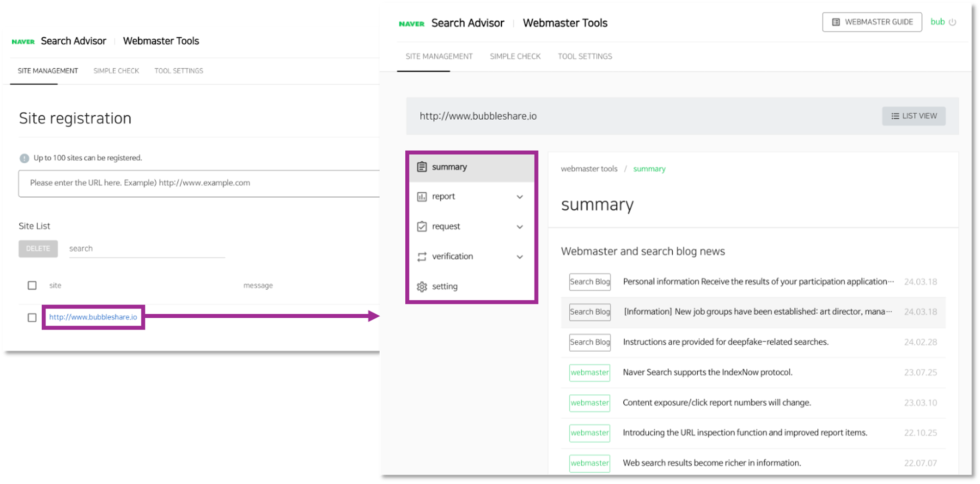The height and width of the screenshot is (484, 980).
Task: Click the date 22.07.07
Action: click(x=920, y=463)
